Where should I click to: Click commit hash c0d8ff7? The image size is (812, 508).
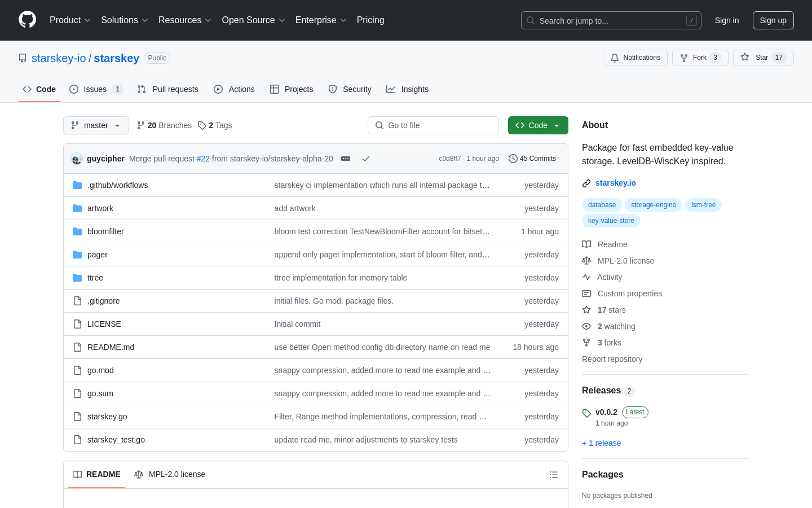tap(449, 159)
